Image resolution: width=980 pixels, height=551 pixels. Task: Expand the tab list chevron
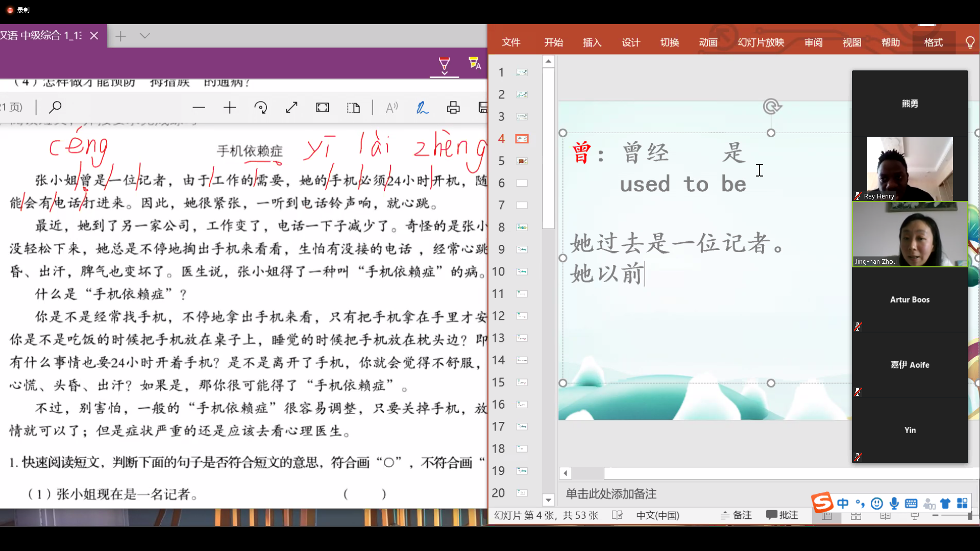[145, 36]
